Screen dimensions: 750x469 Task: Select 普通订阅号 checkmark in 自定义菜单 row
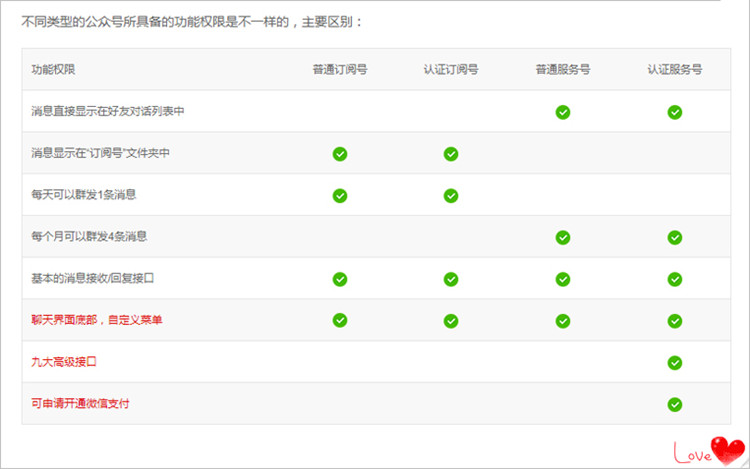tap(340, 320)
